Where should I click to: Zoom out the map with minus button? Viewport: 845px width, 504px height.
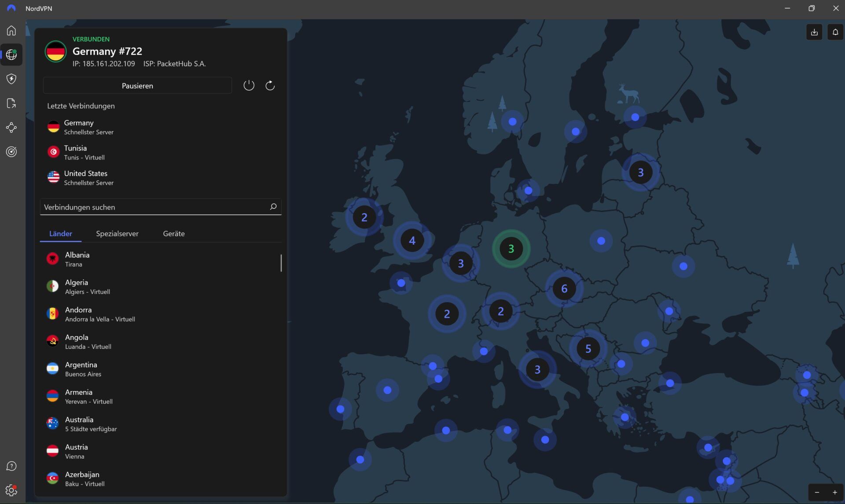pyautogui.click(x=817, y=493)
